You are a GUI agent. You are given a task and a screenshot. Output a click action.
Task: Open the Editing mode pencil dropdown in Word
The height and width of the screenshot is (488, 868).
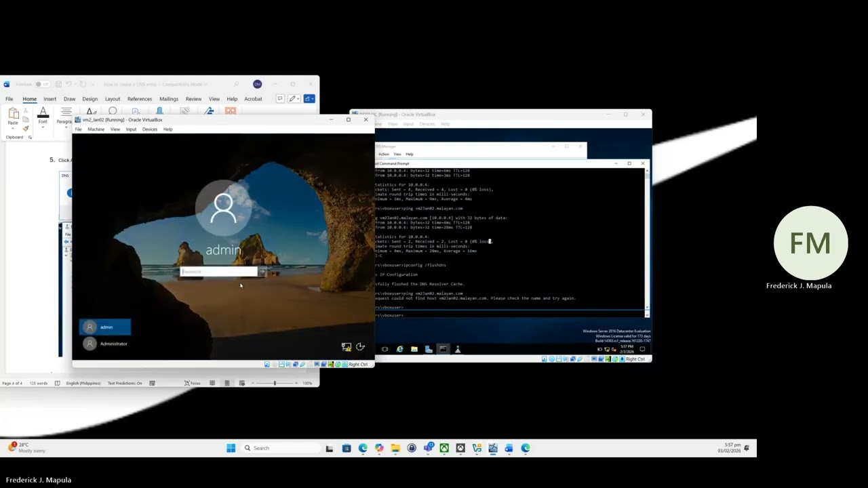pyautogui.click(x=294, y=99)
